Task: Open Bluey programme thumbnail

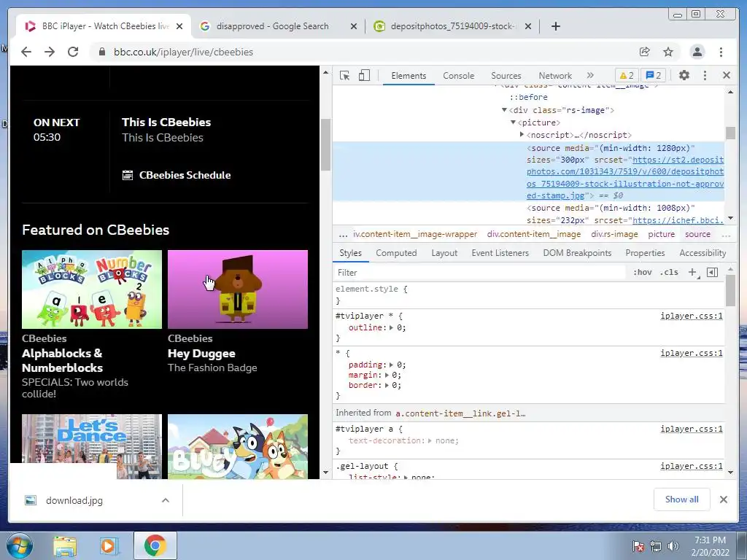Action: (238, 447)
